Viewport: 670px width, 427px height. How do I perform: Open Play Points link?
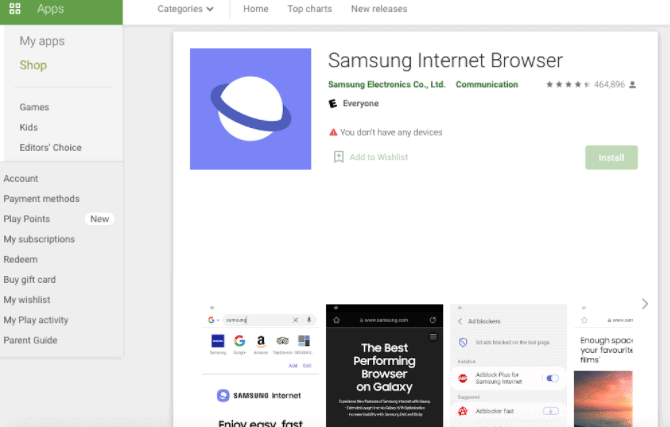click(26, 219)
